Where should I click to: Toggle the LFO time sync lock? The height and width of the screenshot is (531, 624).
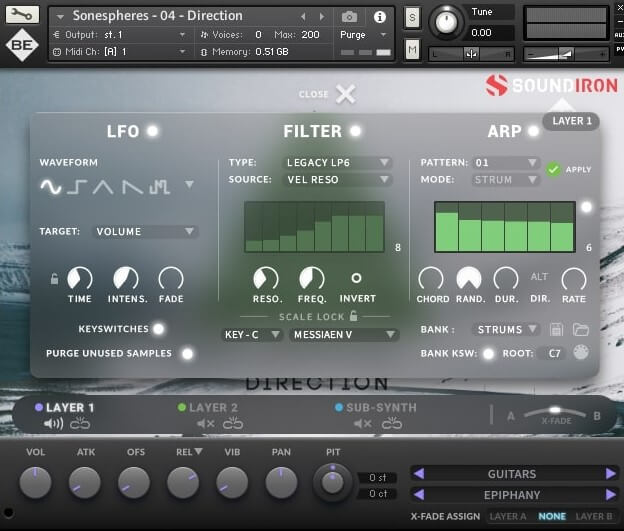point(54,278)
